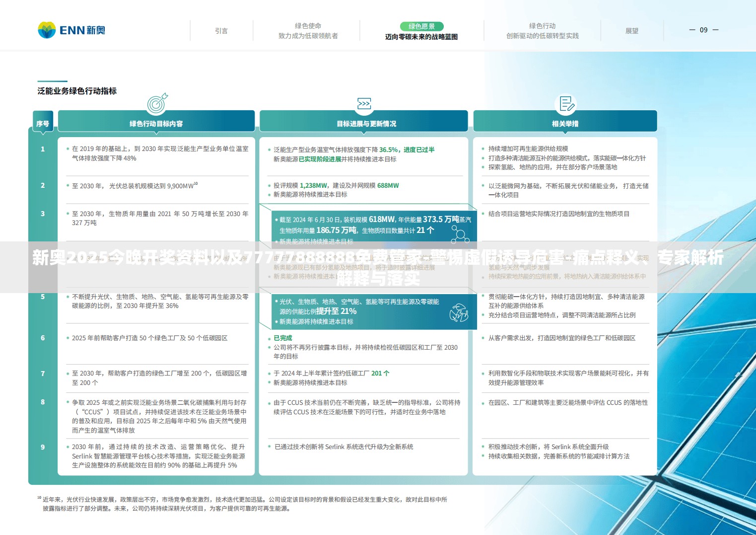The height and width of the screenshot is (535, 756).
Task: Click the heading 泛能业务绿色行动指标
Action: click(77, 91)
